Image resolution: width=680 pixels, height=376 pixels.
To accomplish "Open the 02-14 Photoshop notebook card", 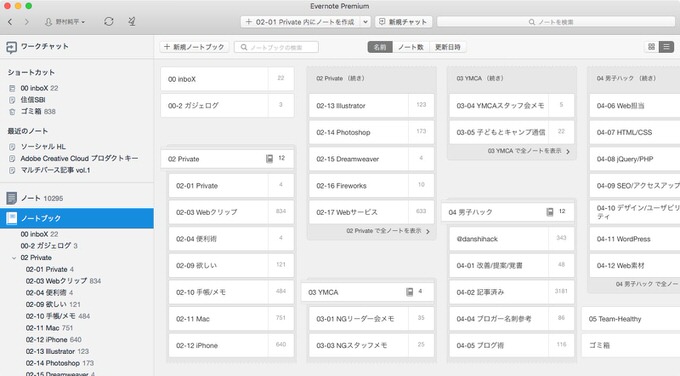I will pyautogui.click(x=372, y=132).
